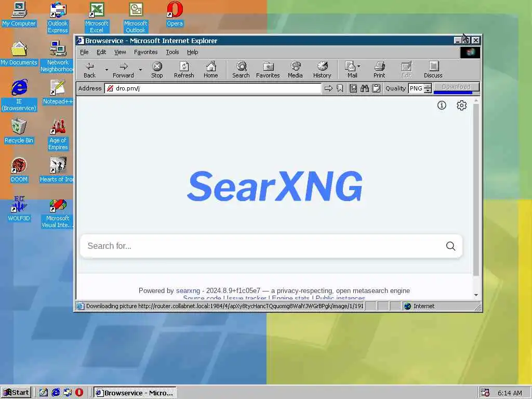Expand the Mail button dropdown arrow
The width and height of the screenshot is (532, 399).
(x=359, y=66)
